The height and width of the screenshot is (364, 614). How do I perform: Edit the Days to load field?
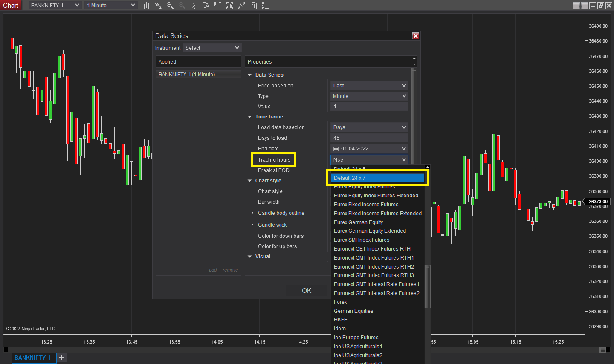coord(369,138)
